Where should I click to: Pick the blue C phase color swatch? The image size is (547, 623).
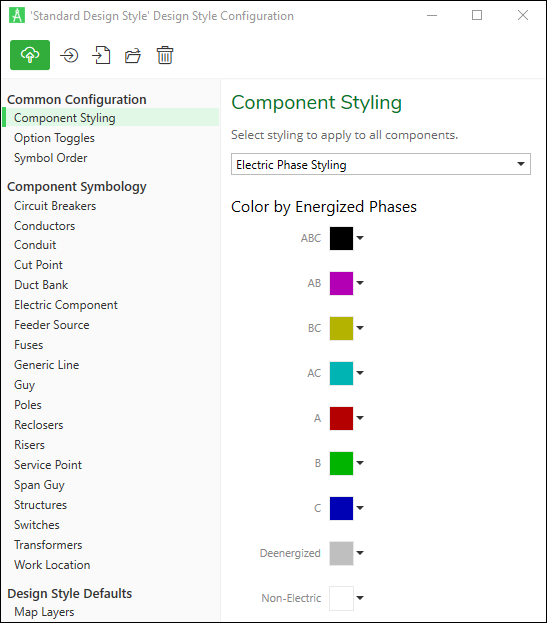coord(341,508)
